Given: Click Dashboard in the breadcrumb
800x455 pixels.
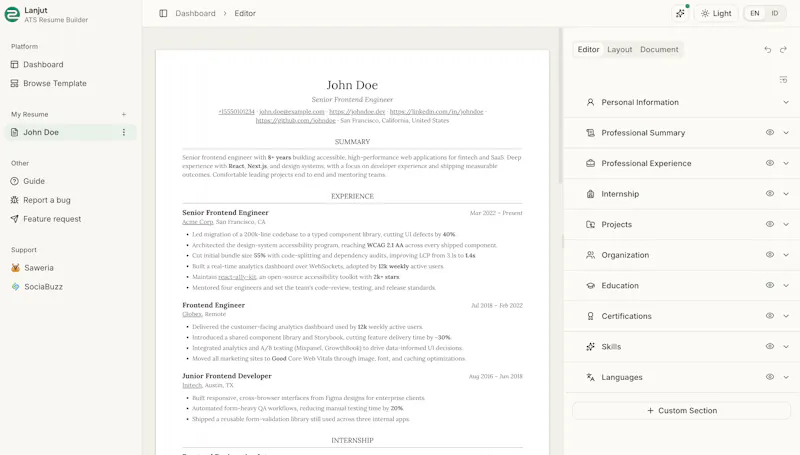Looking at the screenshot, I should pos(195,13).
